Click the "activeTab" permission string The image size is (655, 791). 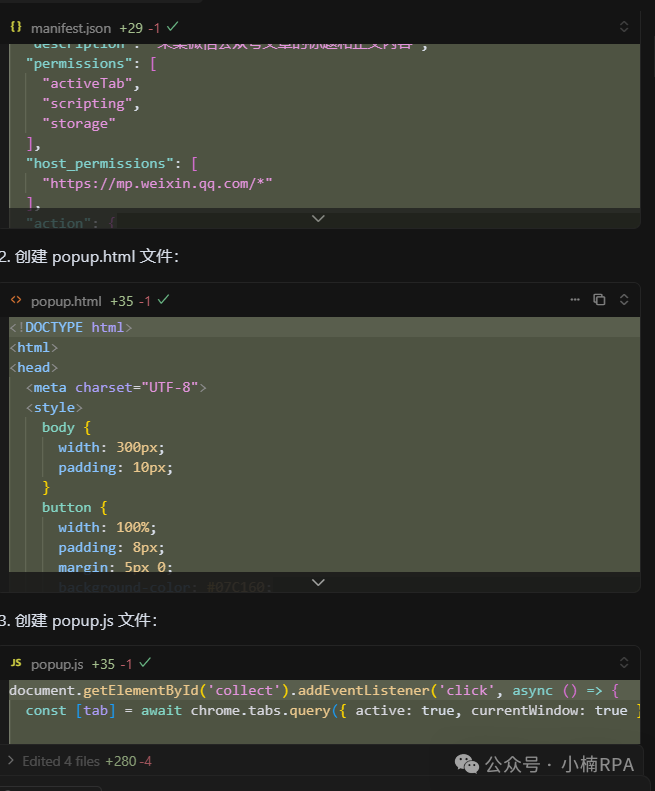pyautogui.click(x=87, y=84)
